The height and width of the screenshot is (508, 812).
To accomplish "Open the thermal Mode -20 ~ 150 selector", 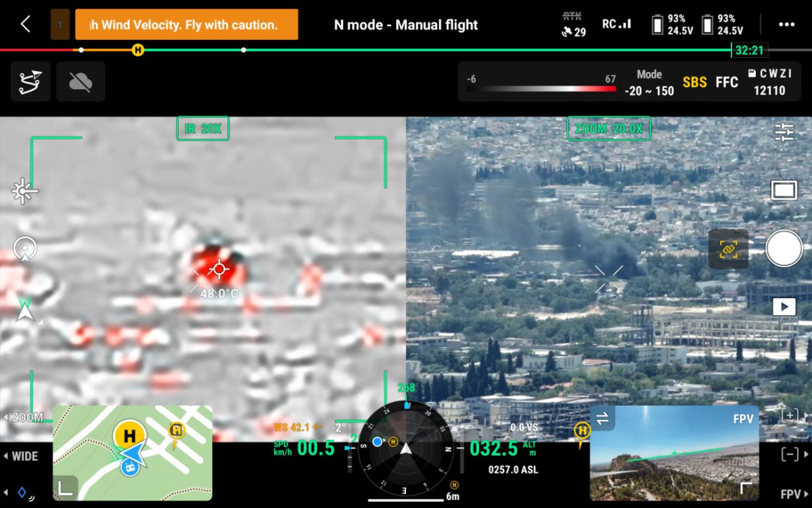I will point(649,83).
